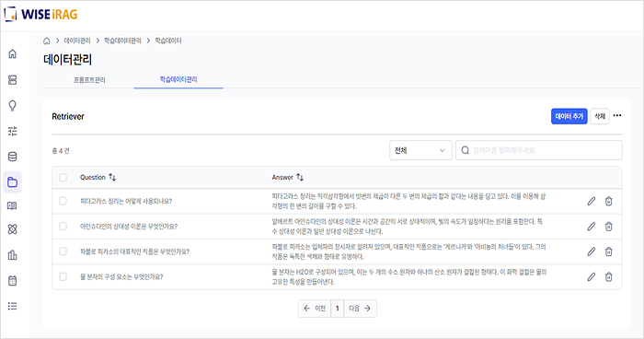Image resolution: width=644 pixels, height=339 pixels.
Task: Edit the 피타고라스 정리 row with the pencil icon
Action: (591, 201)
